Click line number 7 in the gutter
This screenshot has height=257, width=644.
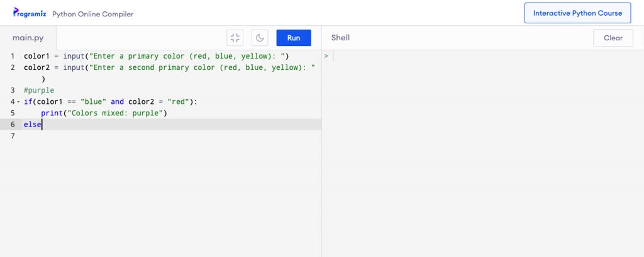[13, 135]
